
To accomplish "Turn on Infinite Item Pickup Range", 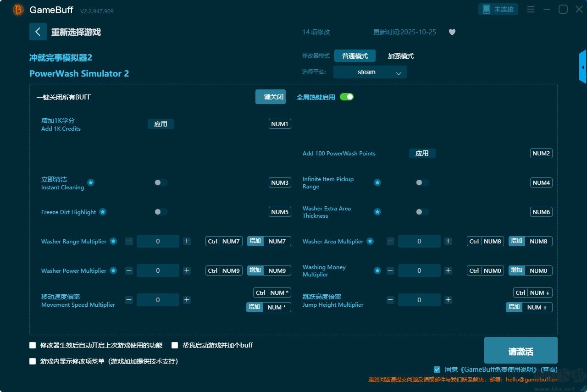I will pos(422,182).
